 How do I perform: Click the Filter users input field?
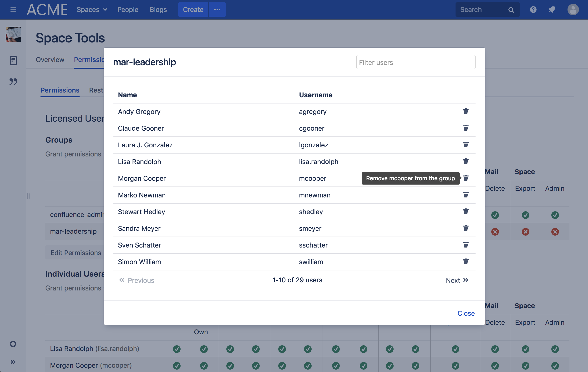(x=415, y=62)
